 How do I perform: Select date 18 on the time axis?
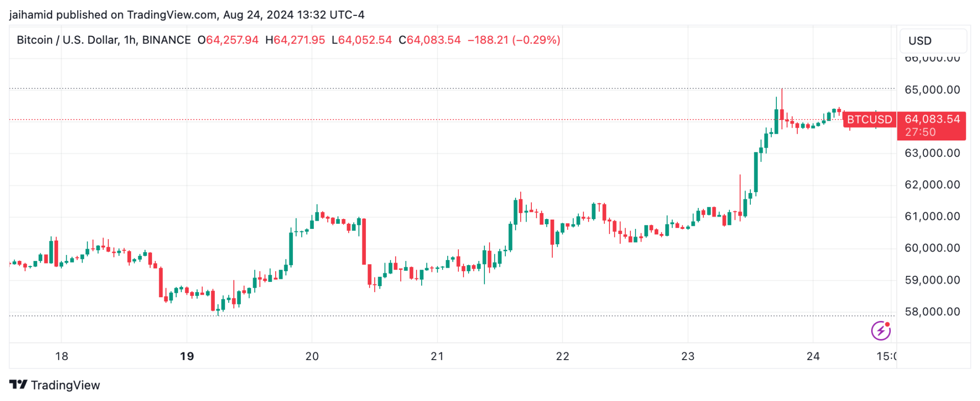(62, 357)
